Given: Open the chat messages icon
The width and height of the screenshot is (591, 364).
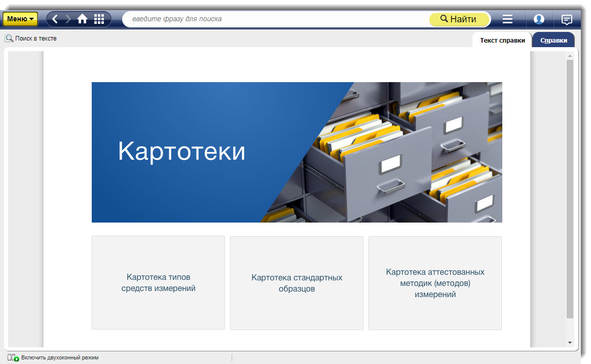Looking at the screenshot, I should tap(567, 19).
